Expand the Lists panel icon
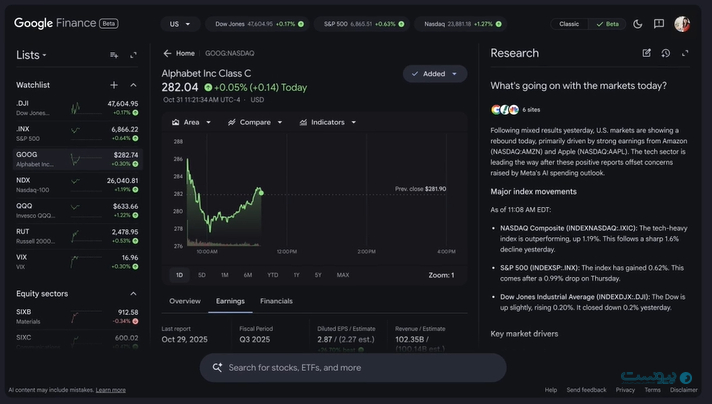Image resolution: width=712 pixels, height=404 pixels. coord(134,55)
